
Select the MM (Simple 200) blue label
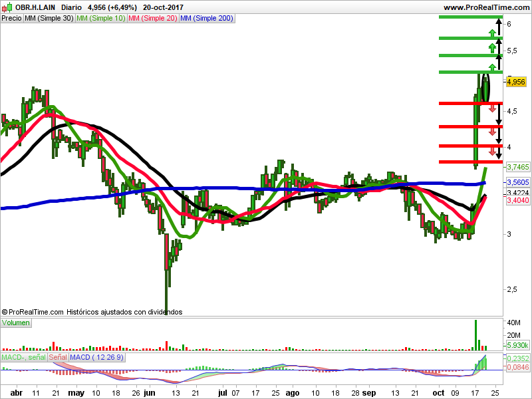tap(207, 19)
